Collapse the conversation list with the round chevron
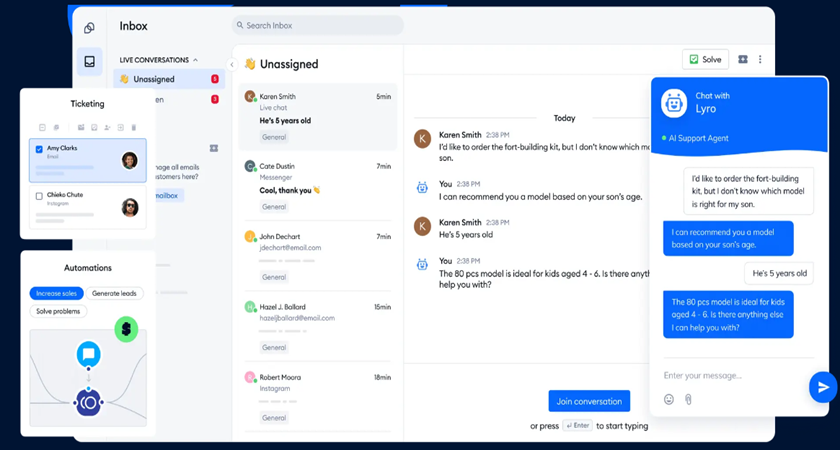This screenshot has height=450, width=840. point(232,64)
